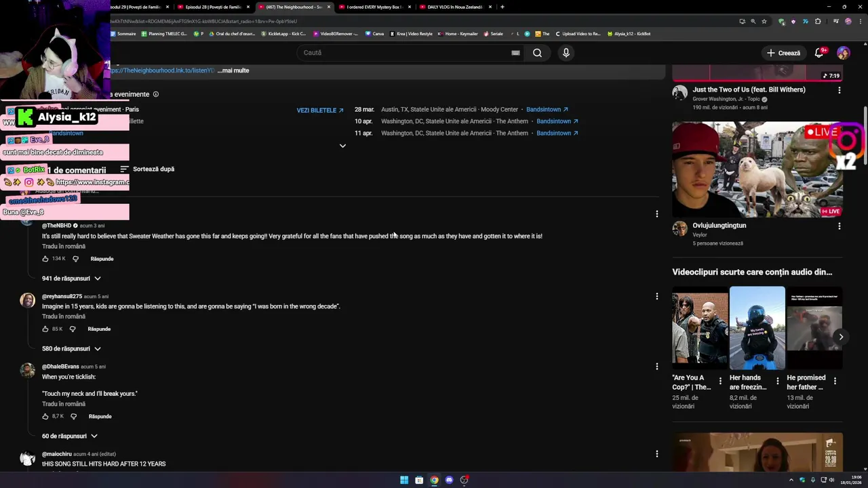The height and width of the screenshot is (488, 868).
Task: Switch to DAILY VLOG în Noua Zeelandă tab
Action: 455,7
